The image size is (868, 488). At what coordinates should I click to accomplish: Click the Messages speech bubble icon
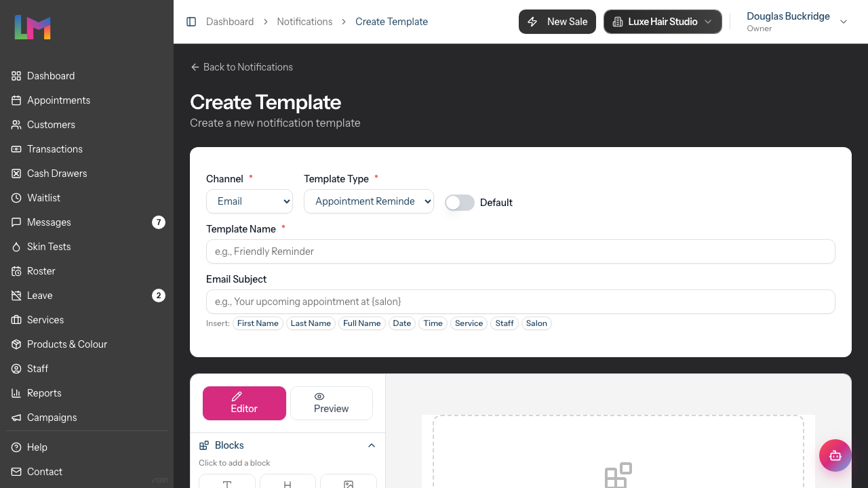[x=16, y=222]
